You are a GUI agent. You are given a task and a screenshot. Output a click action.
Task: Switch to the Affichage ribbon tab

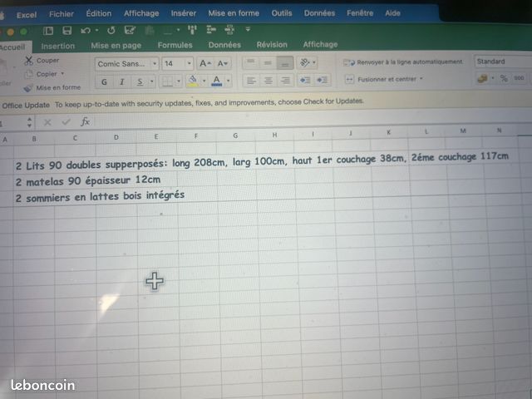[320, 44]
